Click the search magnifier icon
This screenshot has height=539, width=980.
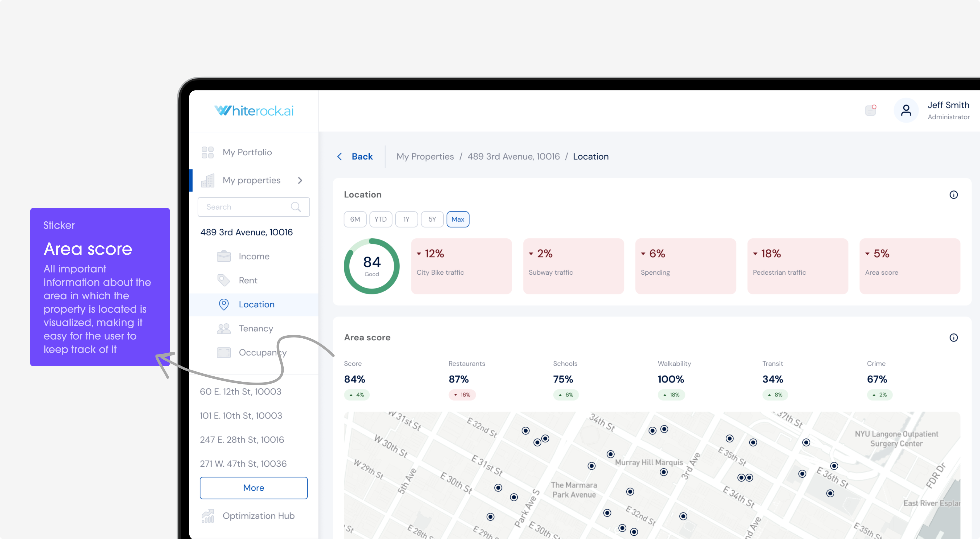[296, 207]
